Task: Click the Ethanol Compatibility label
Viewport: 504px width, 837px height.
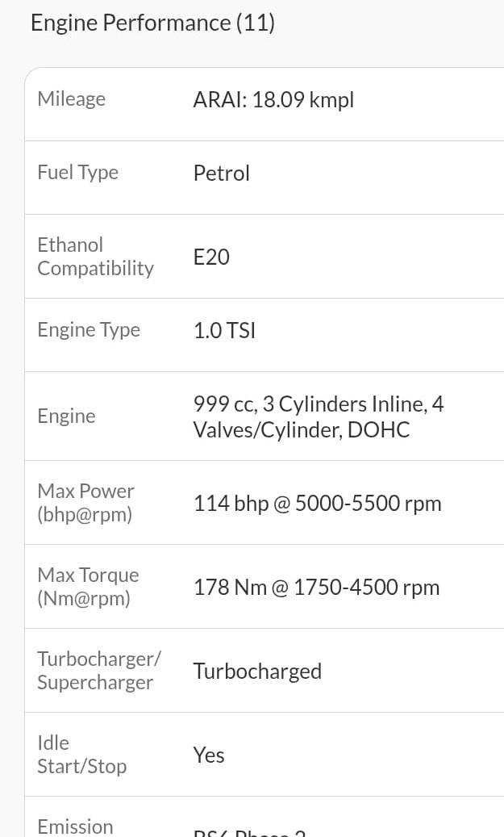Action: pos(95,257)
